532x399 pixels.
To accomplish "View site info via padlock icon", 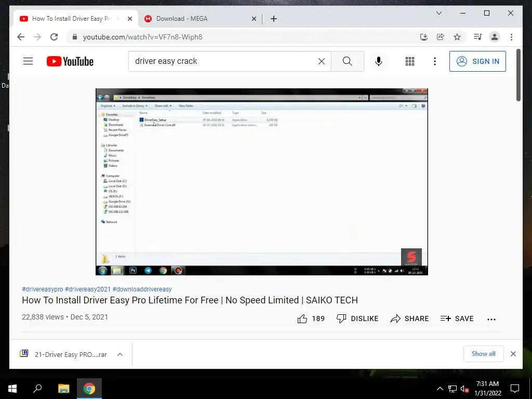I will point(75,37).
